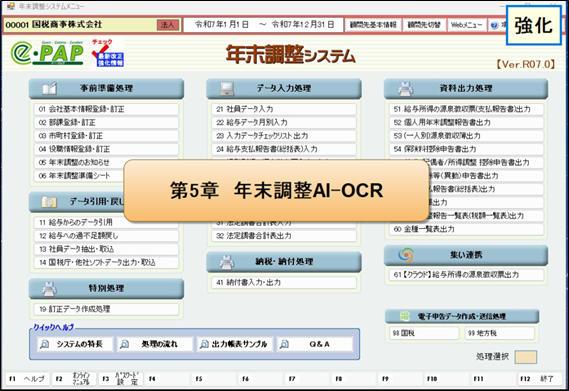This screenshot has width=569, height=391.
Task: Open 03 市町村登録・訂正
Action: 106,136
